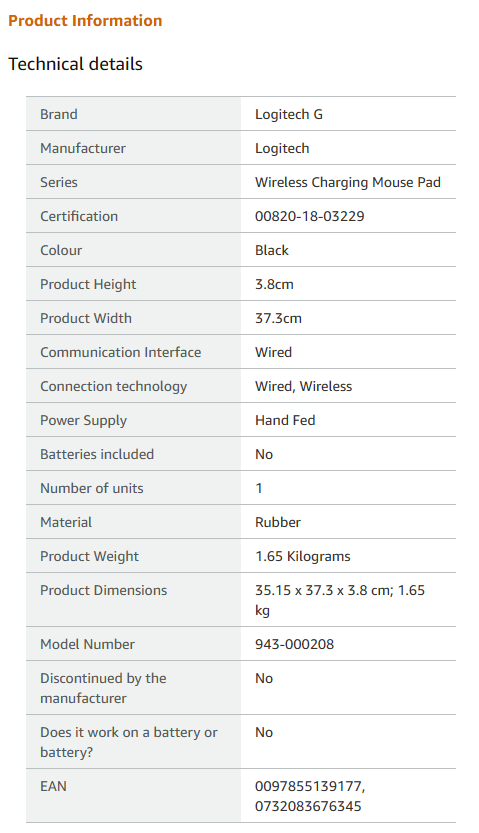Click the Manufacturer row label

click(x=83, y=148)
